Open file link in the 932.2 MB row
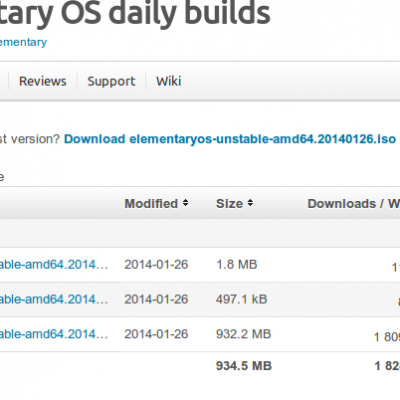This screenshot has height=400, width=400. (54, 334)
